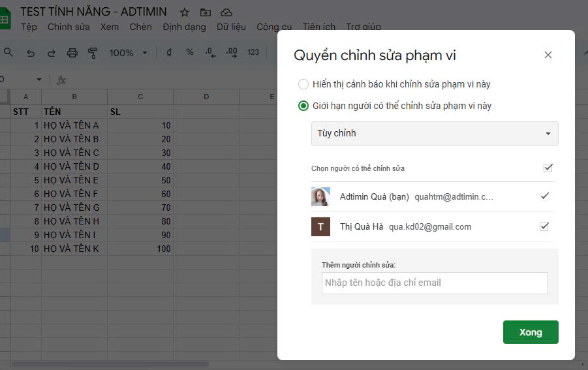The image size is (588, 370).
Task: Open the Công cụ menu
Action: pyautogui.click(x=274, y=27)
